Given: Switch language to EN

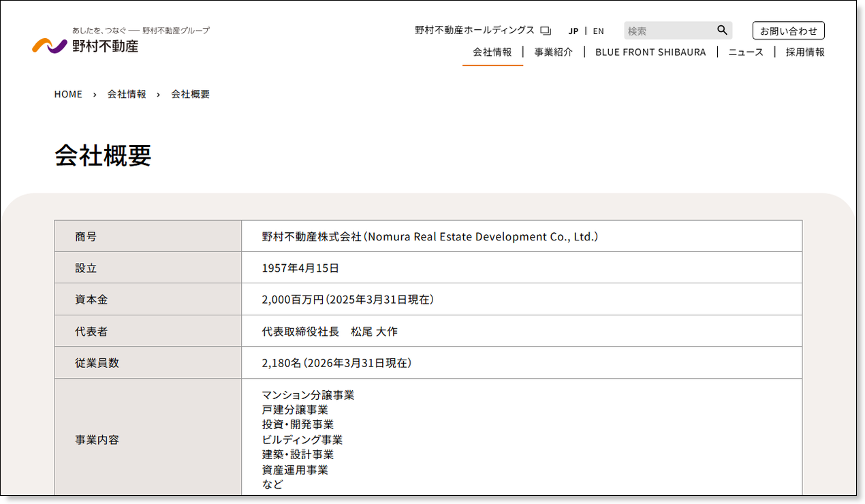Looking at the screenshot, I should (x=598, y=31).
